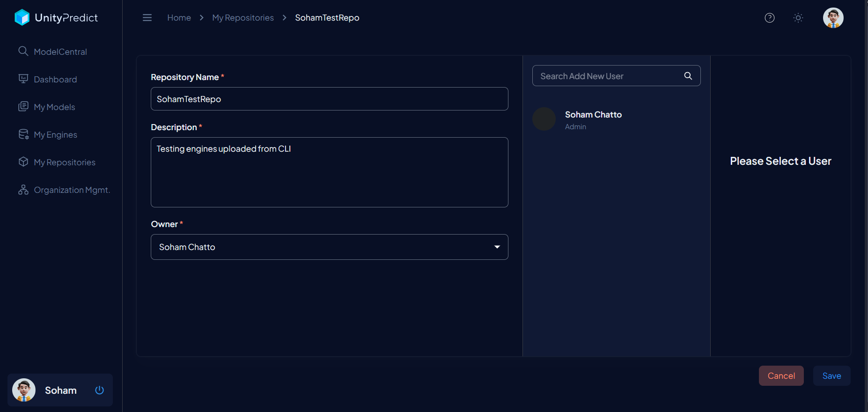Viewport: 868px width, 412px height.
Task: Open the help question mark icon
Action: point(769,18)
